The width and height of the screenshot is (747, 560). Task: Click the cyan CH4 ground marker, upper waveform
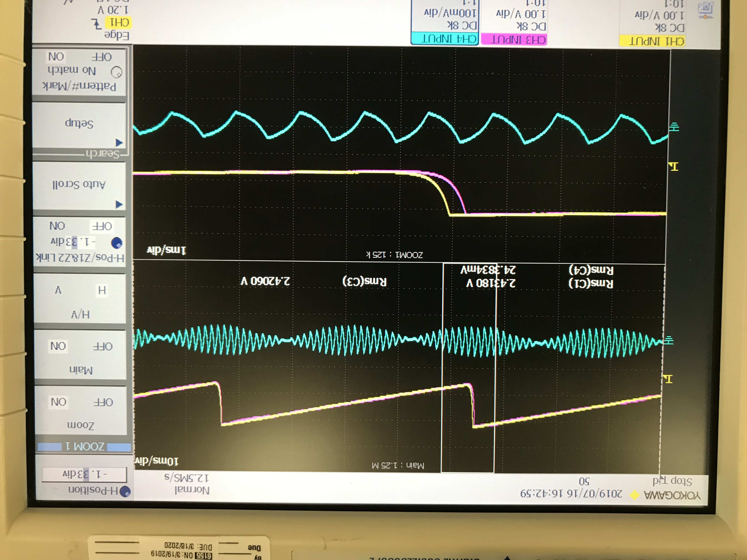click(x=674, y=127)
